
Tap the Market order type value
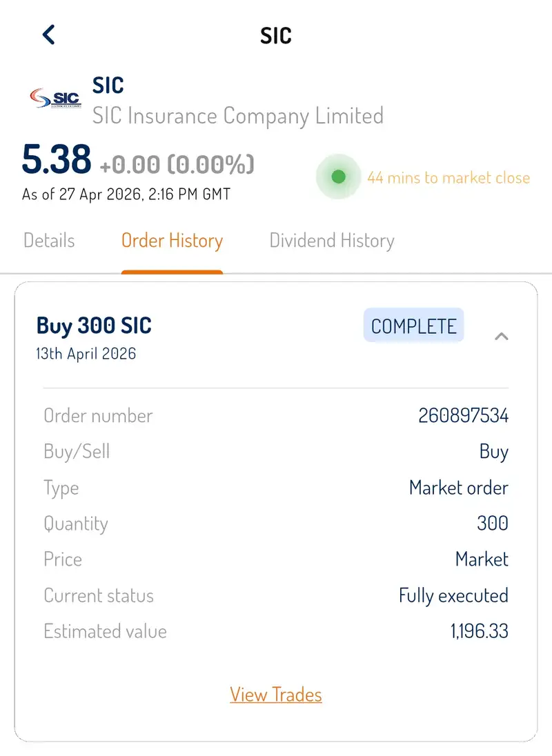[x=458, y=488]
